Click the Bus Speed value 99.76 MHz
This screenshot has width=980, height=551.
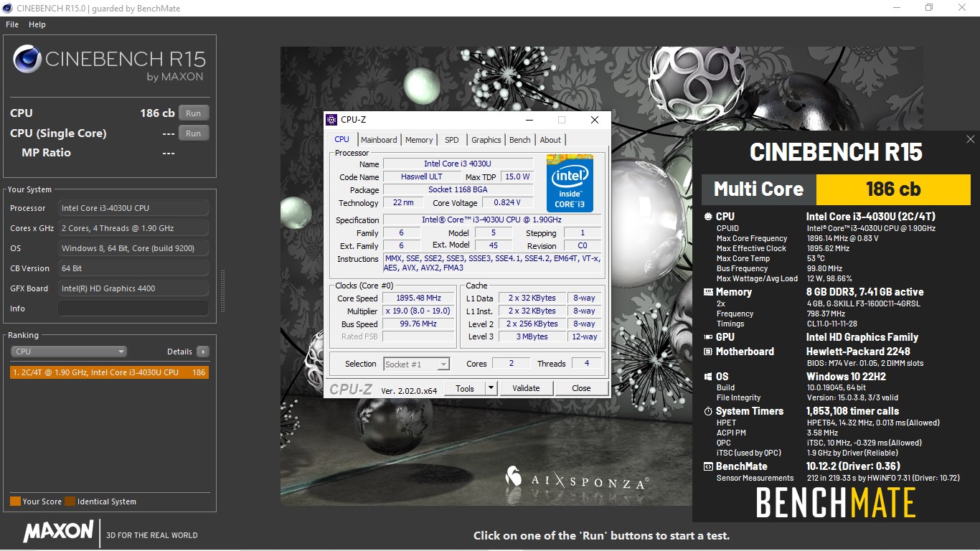tap(419, 324)
